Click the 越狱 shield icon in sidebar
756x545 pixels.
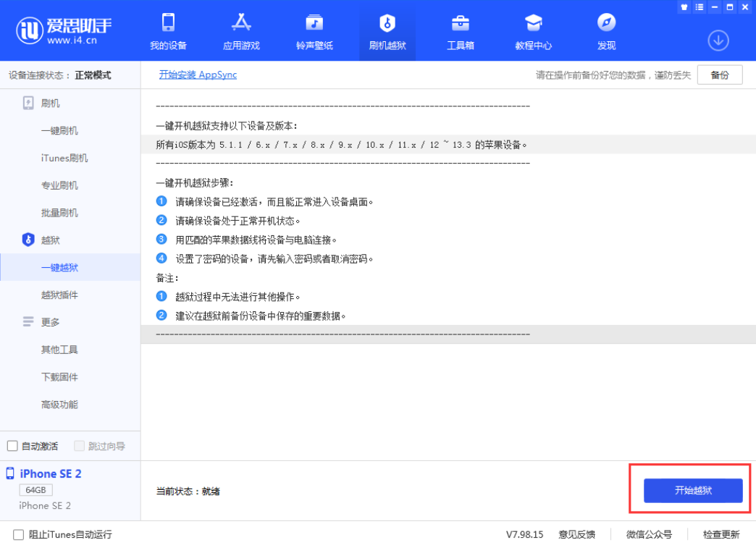coord(28,240)
